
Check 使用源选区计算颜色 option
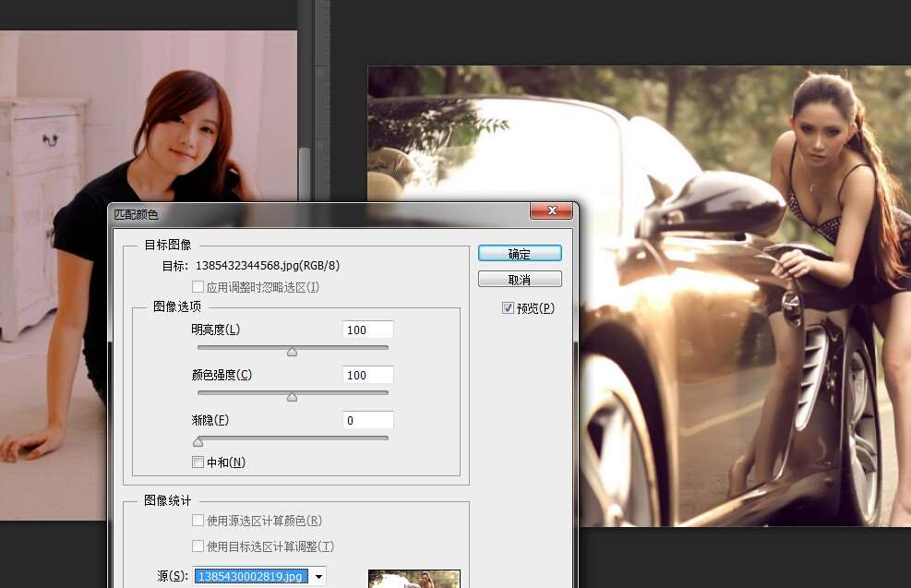click(198, 521)
